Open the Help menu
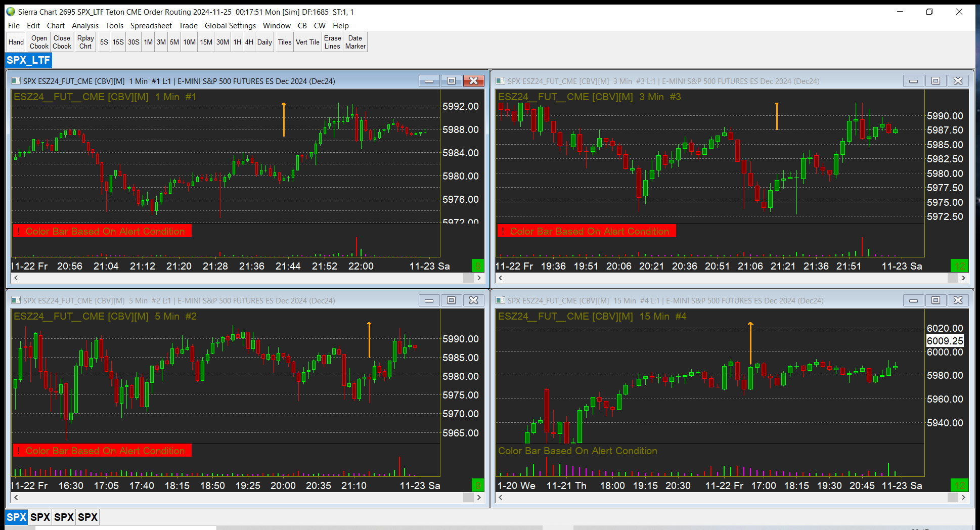This screenshot has height=530, width=980. click(340, 26)
